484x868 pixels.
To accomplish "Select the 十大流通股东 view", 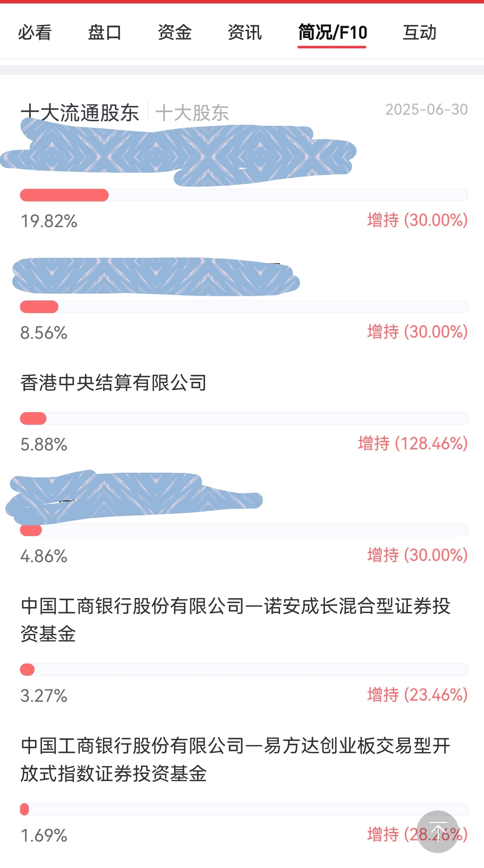I will (80, 113).
